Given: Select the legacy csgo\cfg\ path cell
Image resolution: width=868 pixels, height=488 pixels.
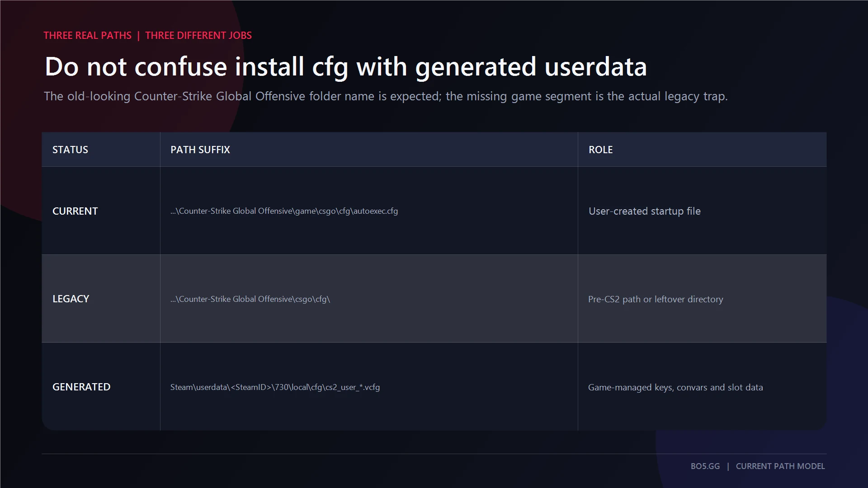Looking at the screenshot, I should (369, 299).
